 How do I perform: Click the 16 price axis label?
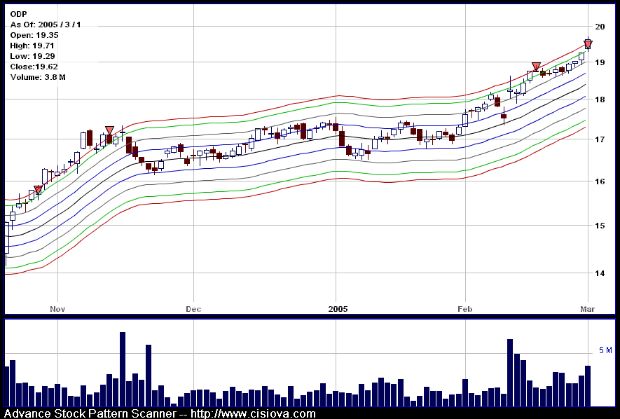[x=600, y=181]
